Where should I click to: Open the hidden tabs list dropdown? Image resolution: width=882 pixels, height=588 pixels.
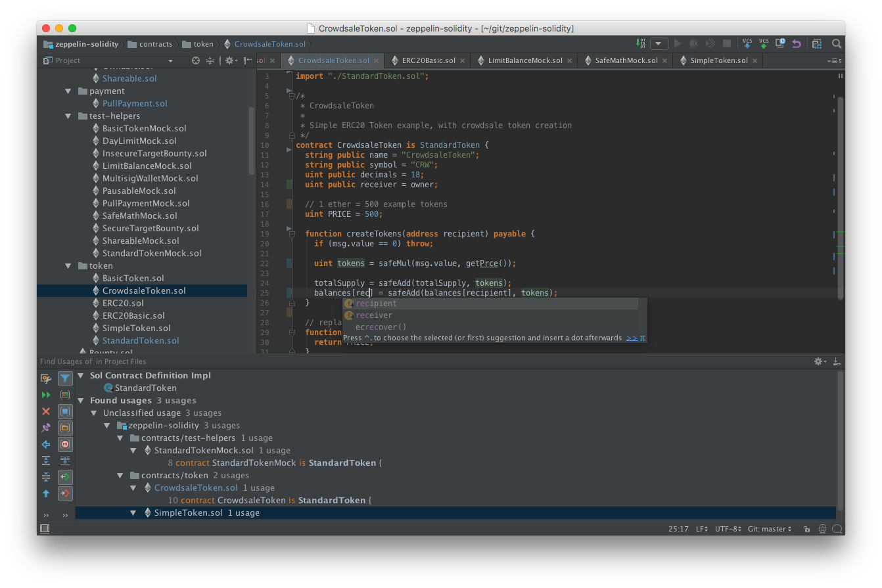(834, 61)
